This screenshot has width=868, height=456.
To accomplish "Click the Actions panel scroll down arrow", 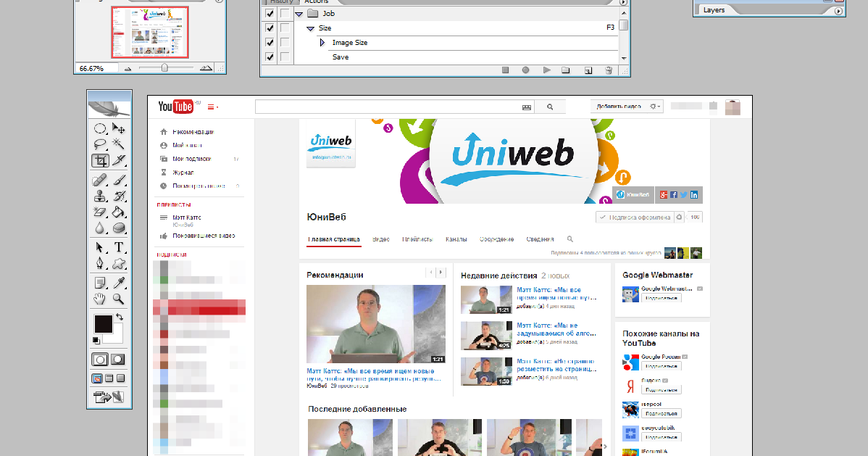I will pos(624,58).
